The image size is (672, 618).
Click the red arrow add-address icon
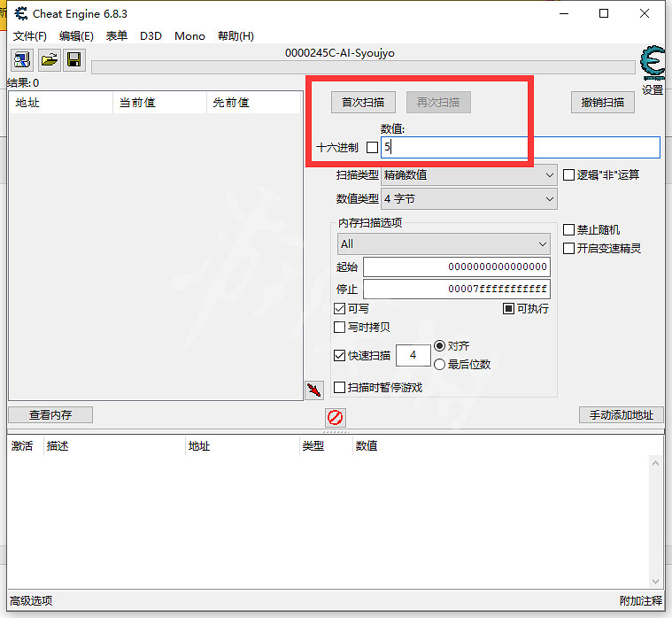point(313,390)
